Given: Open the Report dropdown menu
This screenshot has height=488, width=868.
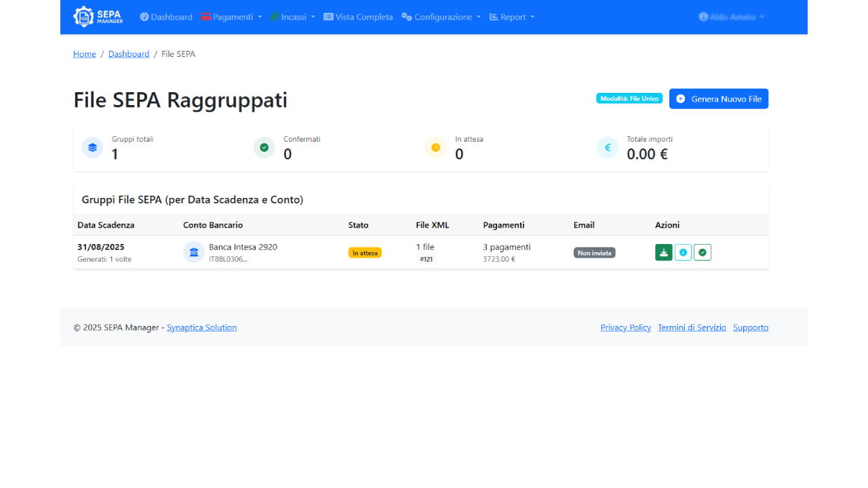Looking at the screenshot, I should coord(512,17).
